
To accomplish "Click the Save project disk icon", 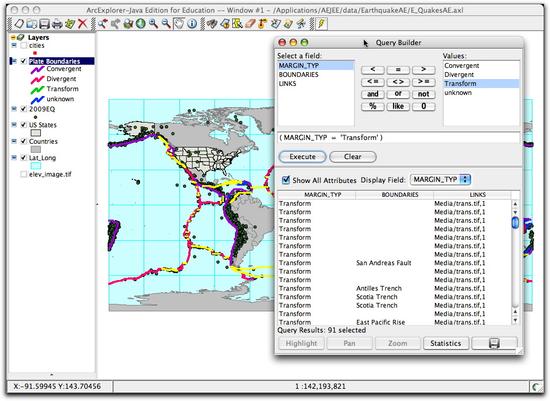I will click(x=44, y=24).
